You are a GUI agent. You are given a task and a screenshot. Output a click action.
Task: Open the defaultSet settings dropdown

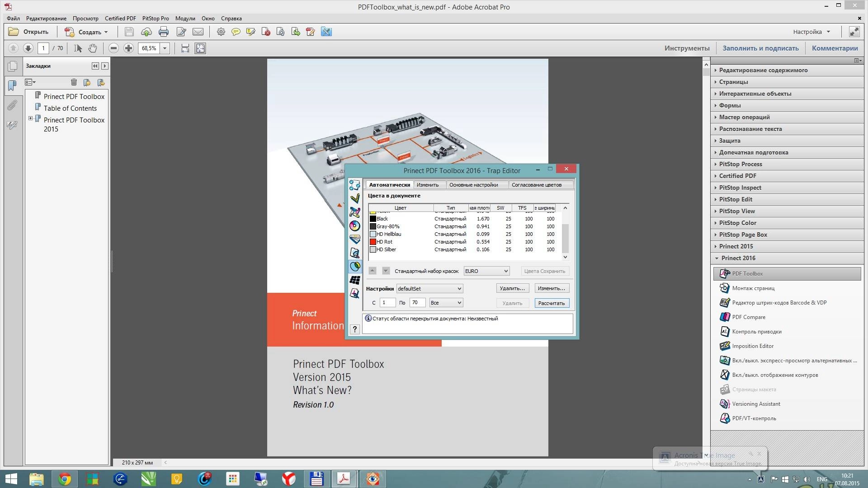click(x=429, y=289)
